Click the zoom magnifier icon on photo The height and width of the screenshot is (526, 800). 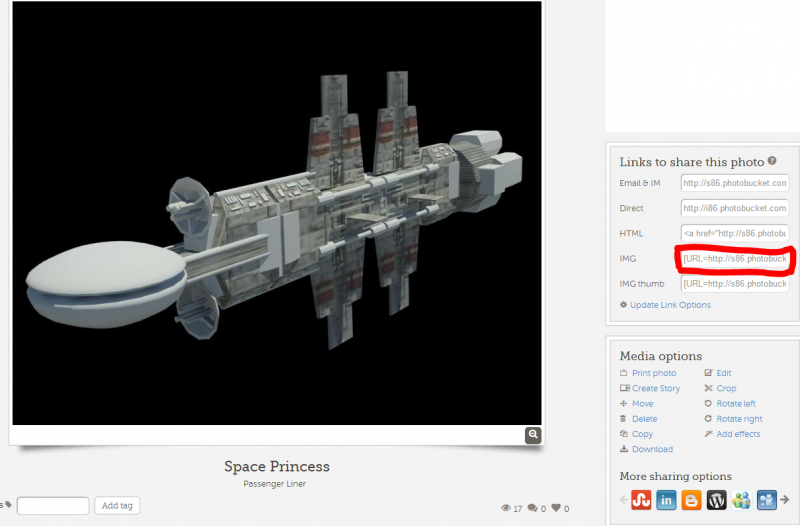(534, 435)
